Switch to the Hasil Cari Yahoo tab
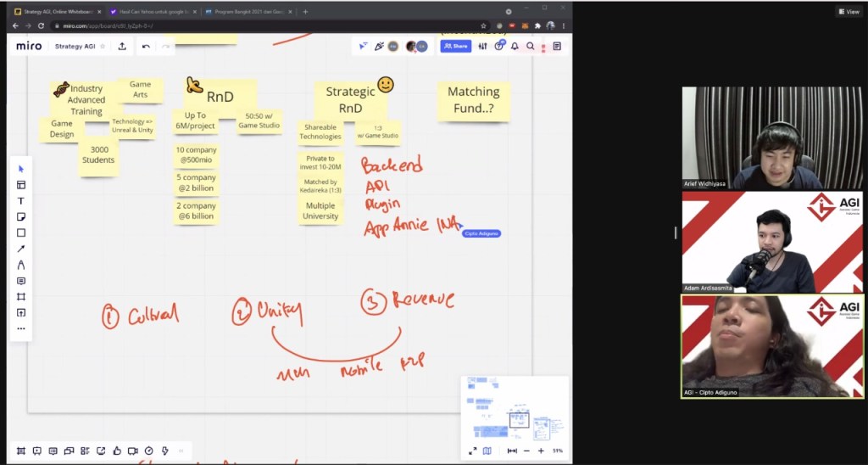Screen dimensions: 868x465 pyautogui.click(x=148, y=12)
